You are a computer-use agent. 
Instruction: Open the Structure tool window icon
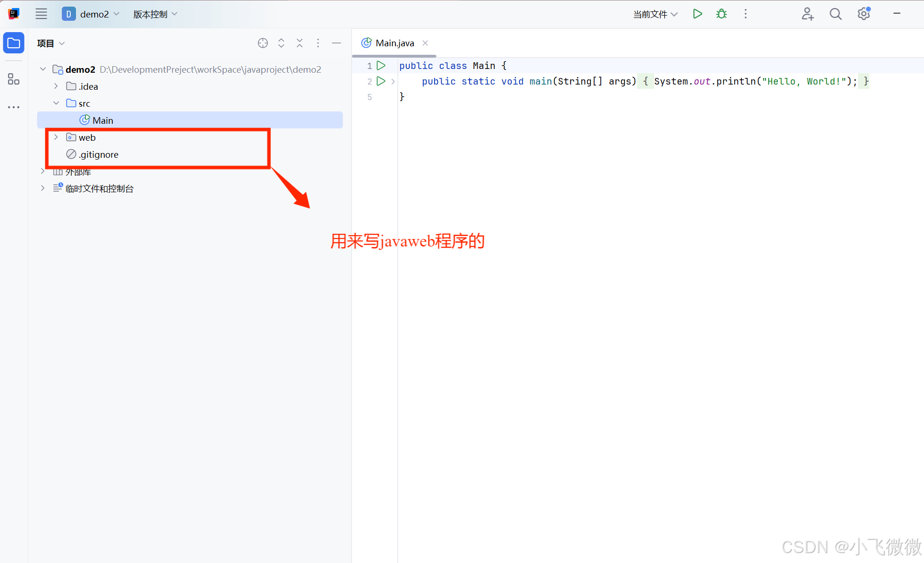click(14, 79)
